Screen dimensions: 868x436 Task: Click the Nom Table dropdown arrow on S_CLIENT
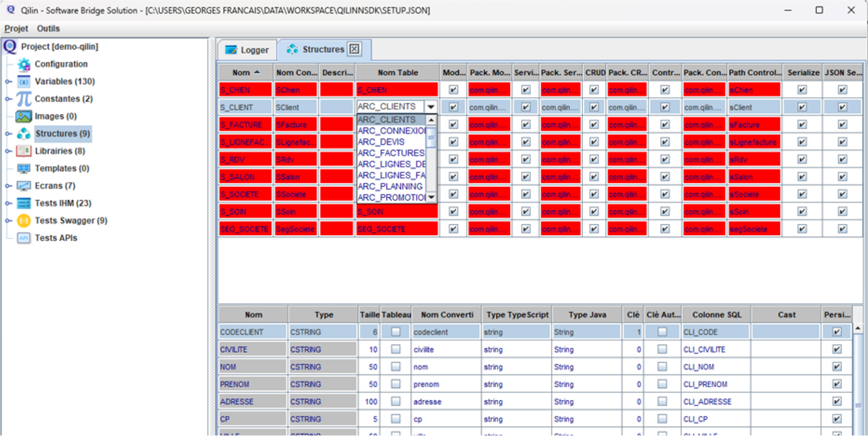[430, 106]
